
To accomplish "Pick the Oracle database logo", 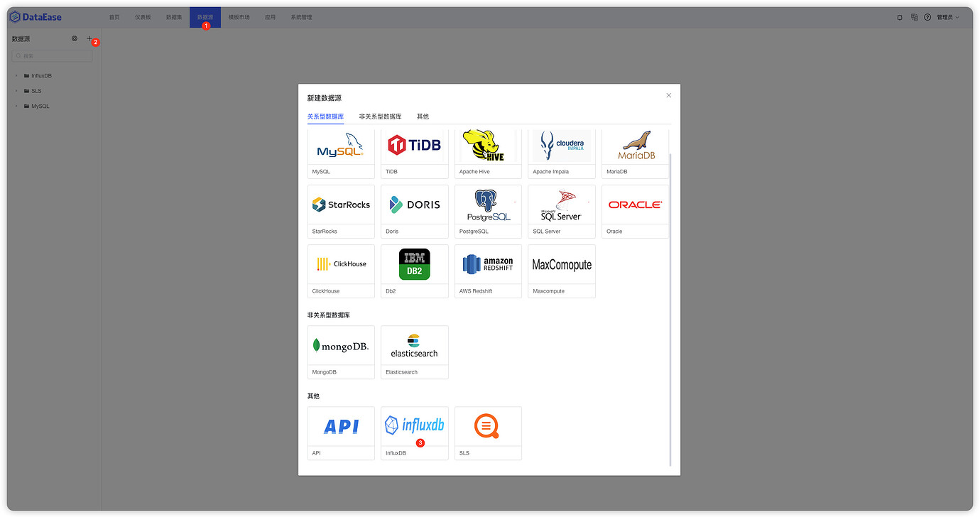I will click(x=635, y=205).
